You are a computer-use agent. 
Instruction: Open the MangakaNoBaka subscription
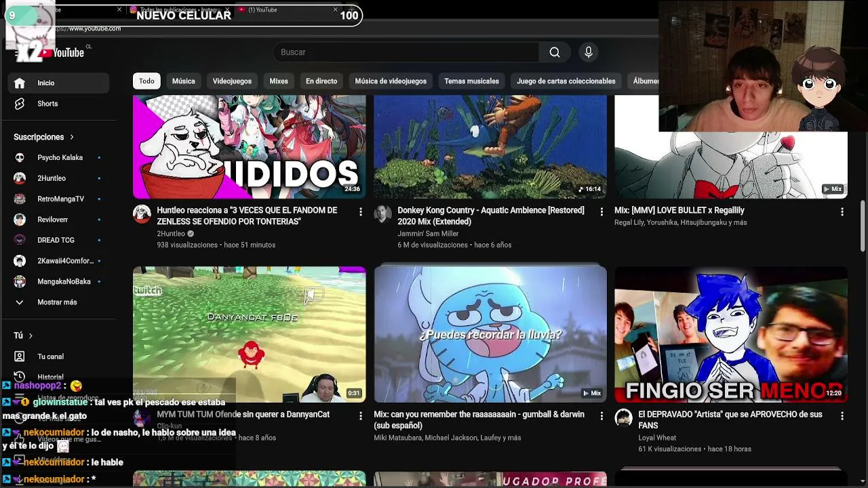58,281
